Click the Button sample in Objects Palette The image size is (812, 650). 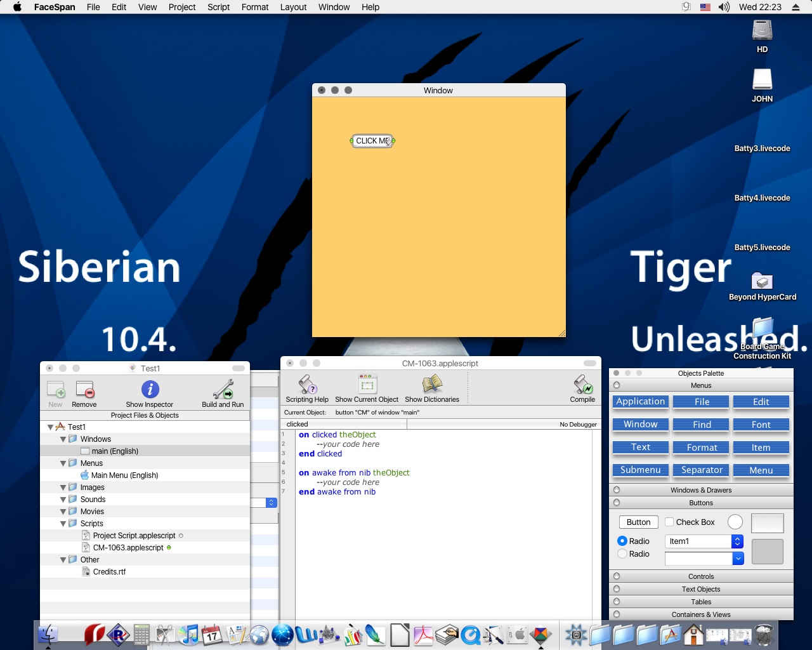tap(639, 522)
